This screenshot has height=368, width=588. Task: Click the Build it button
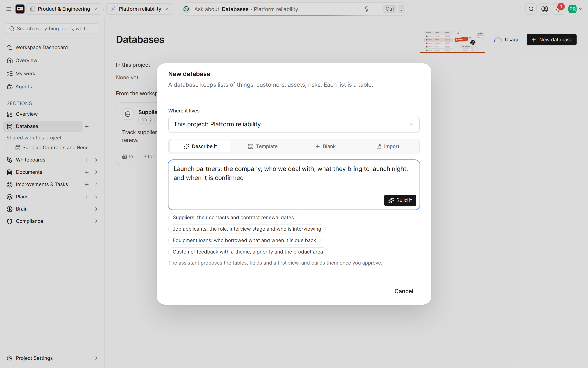click(400, 200)
